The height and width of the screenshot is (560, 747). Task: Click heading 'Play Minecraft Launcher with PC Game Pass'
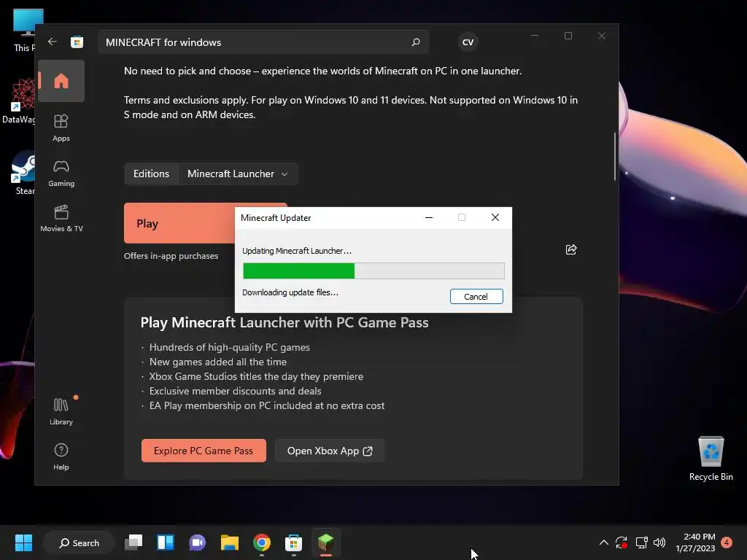pyautogui.click(x=285, y=322)
